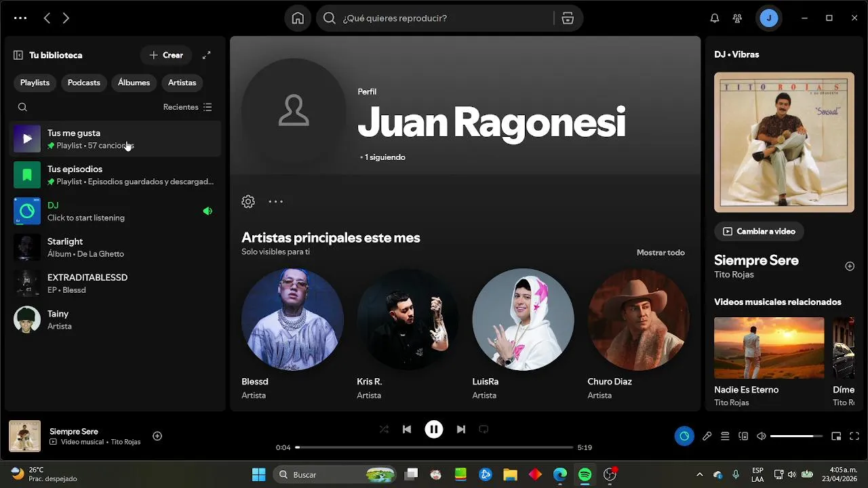Add Siempre Sere to library in right panel
The image size is (868, 488).
click(x=850, y=266)
